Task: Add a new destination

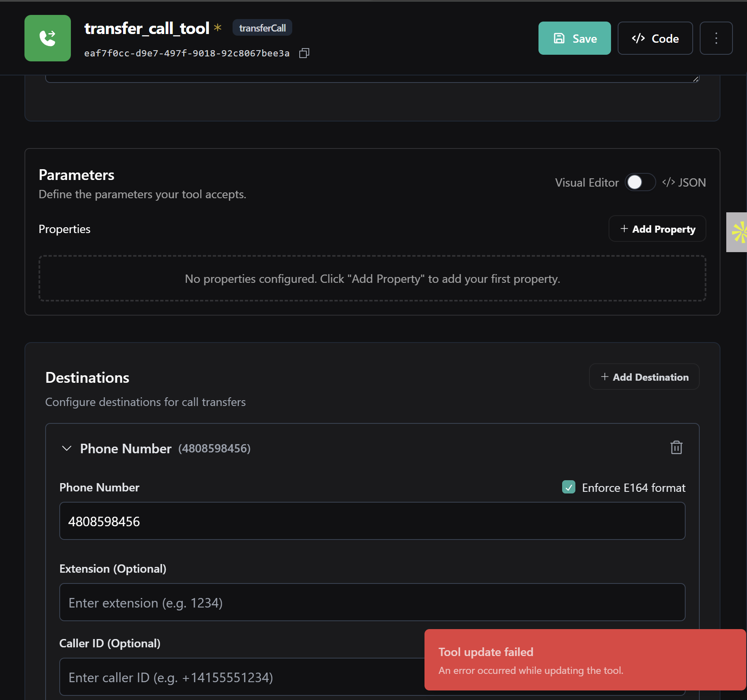Action: pyautogui.click(x=644, y=377)
